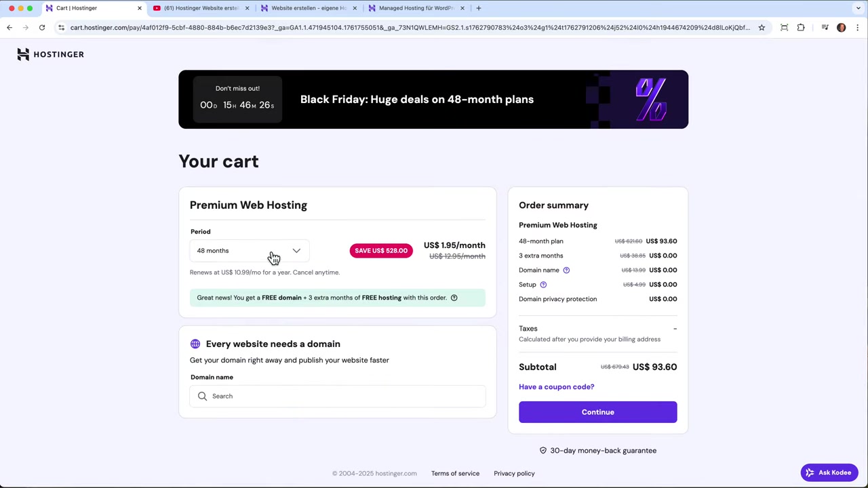868x488 pixels.
Task: Click the macOS yellow minimize button
Action: point(20,8)
